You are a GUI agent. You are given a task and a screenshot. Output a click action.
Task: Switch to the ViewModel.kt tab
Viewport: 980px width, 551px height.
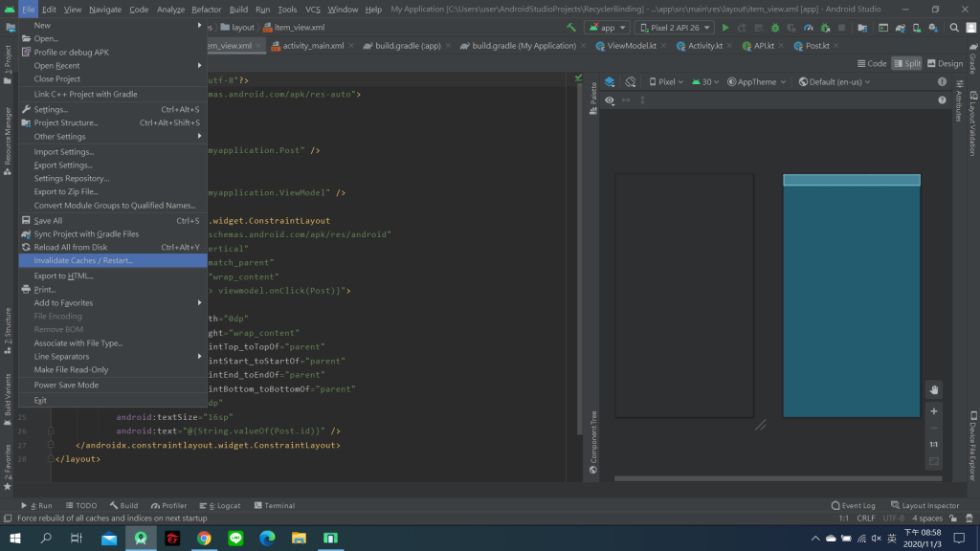coord(632,46)
